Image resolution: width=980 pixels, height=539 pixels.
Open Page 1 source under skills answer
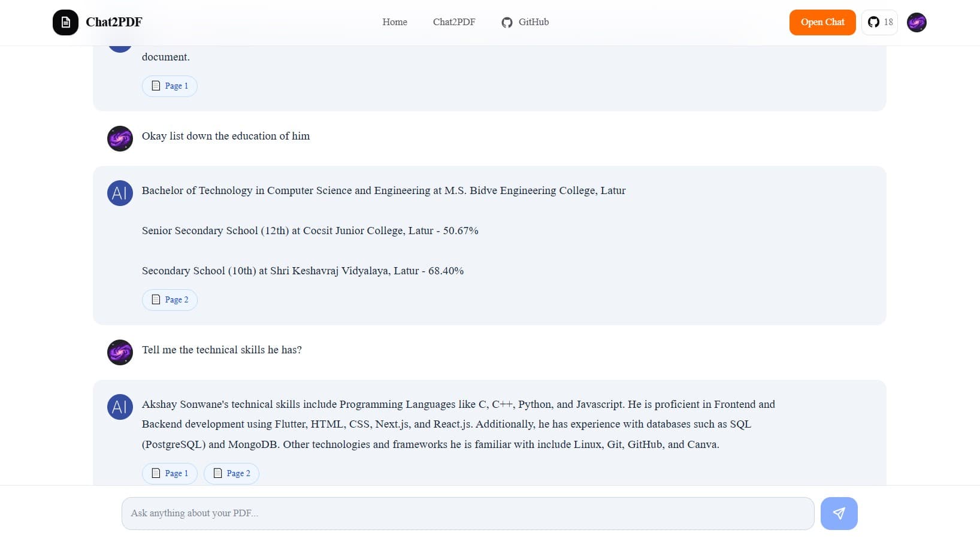(170, 473)
